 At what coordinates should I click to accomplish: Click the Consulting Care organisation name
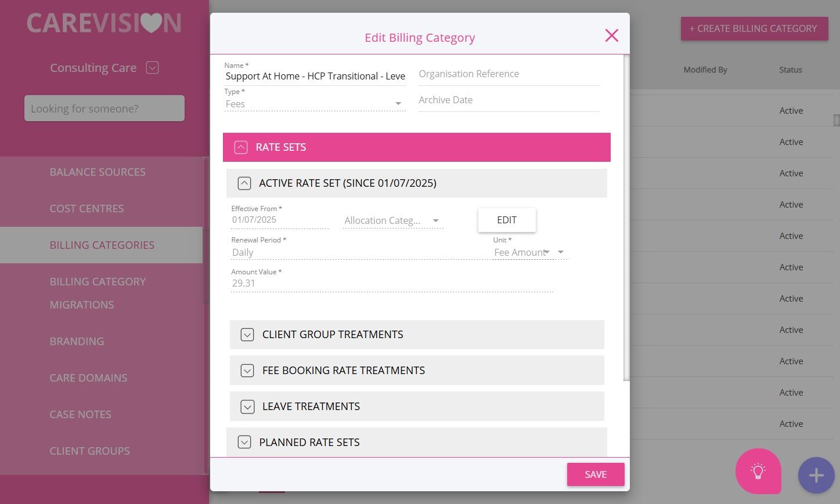[x=93, y=68]
